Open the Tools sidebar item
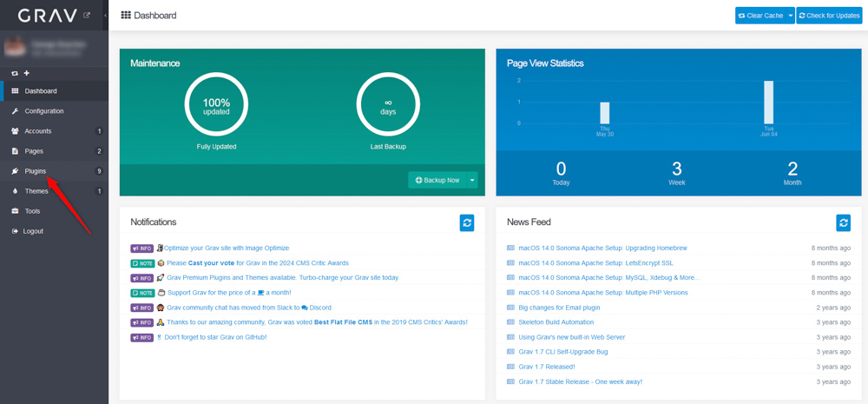This screenshot has width=868, height=404. (54, 211)
